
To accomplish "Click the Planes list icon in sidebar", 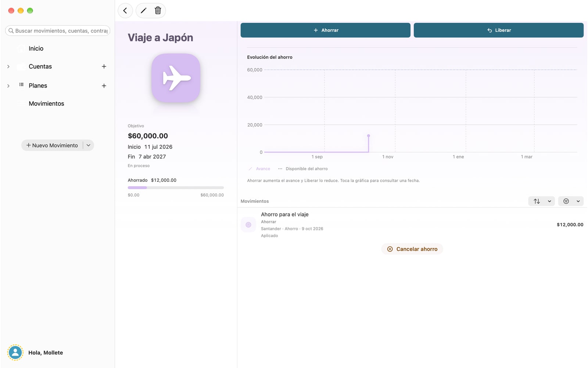I will click(x=21, y=85).
